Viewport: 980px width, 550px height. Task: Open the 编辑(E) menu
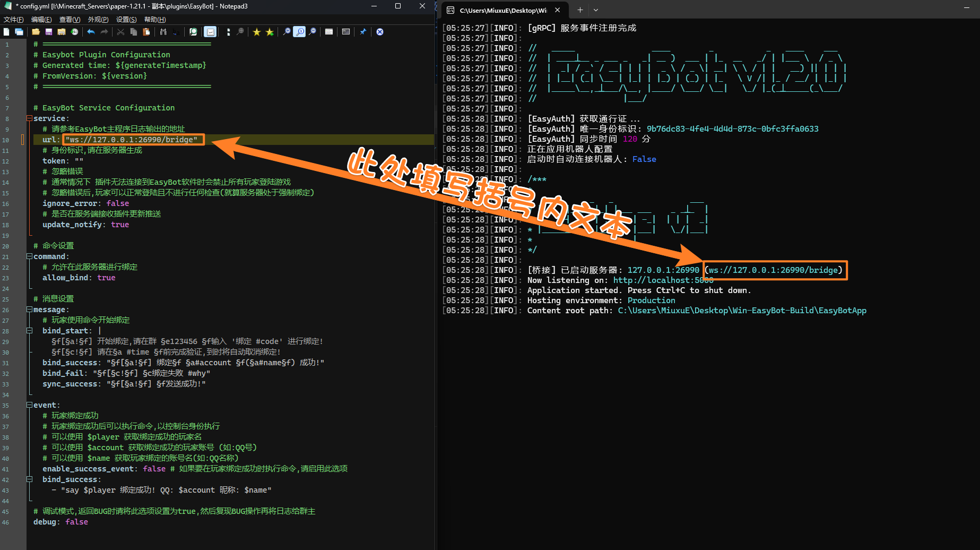point(41,19)
